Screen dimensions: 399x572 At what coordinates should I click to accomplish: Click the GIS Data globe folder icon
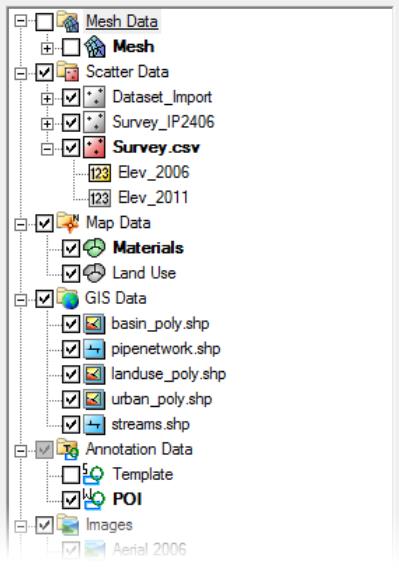(68, 299)
